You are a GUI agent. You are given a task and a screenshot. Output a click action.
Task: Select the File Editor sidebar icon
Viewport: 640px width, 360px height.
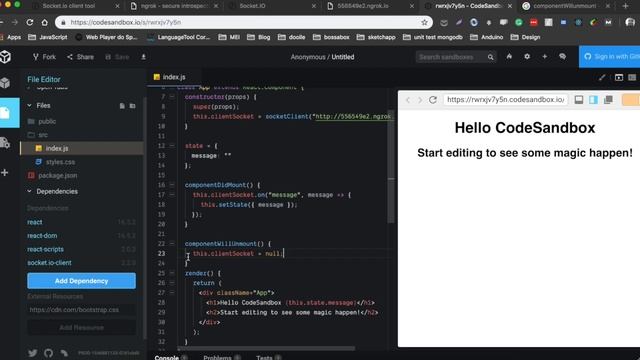pyautogui.click(x=5, y=113)
